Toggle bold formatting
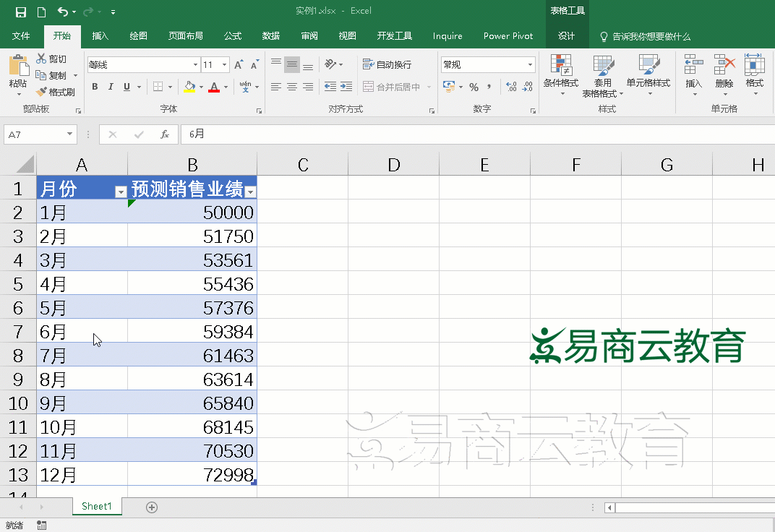The height and width of the screenshot is (532, 775). (95, 87)
